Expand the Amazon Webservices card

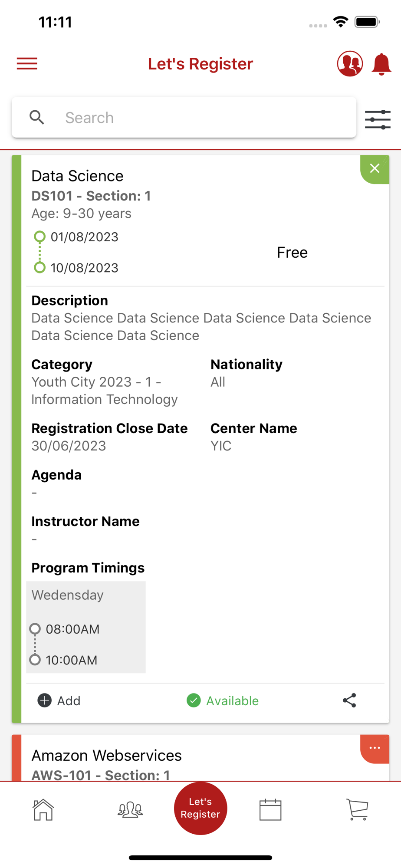click(x=375, y=748)
